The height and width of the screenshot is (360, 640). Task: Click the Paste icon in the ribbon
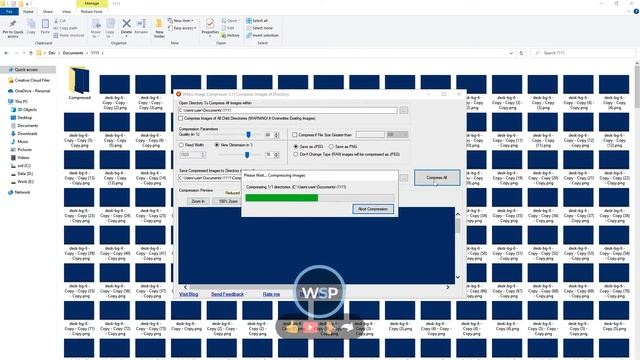pyautogui.click(x=45, y=27)
